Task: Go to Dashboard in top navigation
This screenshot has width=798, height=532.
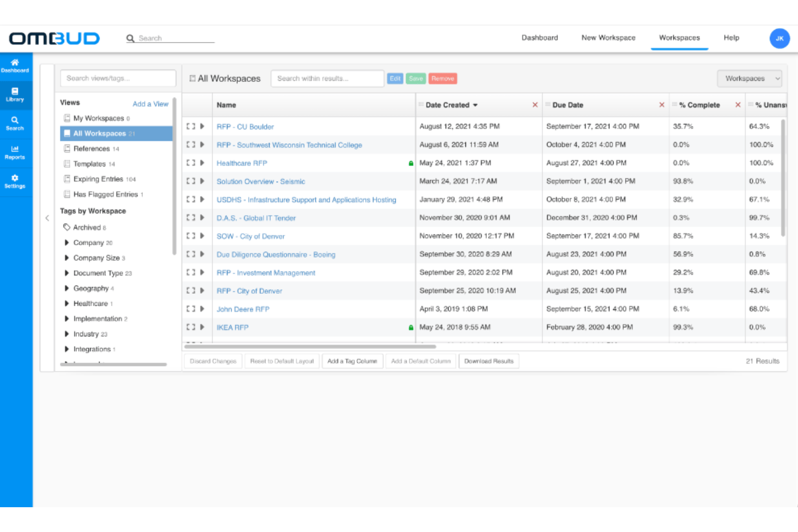Action: pyautogui.click(x=540, y=38)
